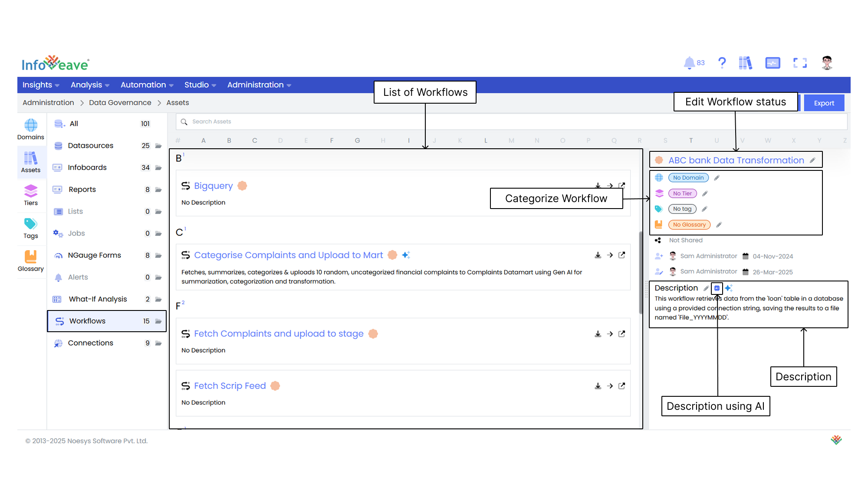Open Tiers in the left sidebar
This screenshot has height=503, width=868.
point(31,195)
